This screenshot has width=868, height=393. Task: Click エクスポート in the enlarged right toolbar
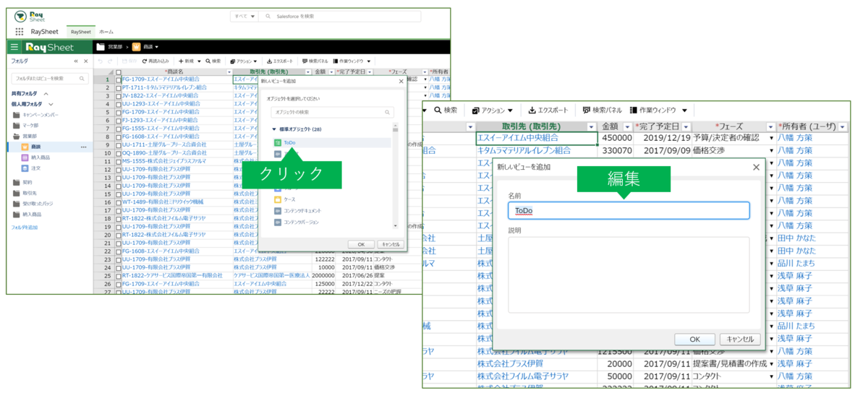pyautogui.click(x=548, y=110)
